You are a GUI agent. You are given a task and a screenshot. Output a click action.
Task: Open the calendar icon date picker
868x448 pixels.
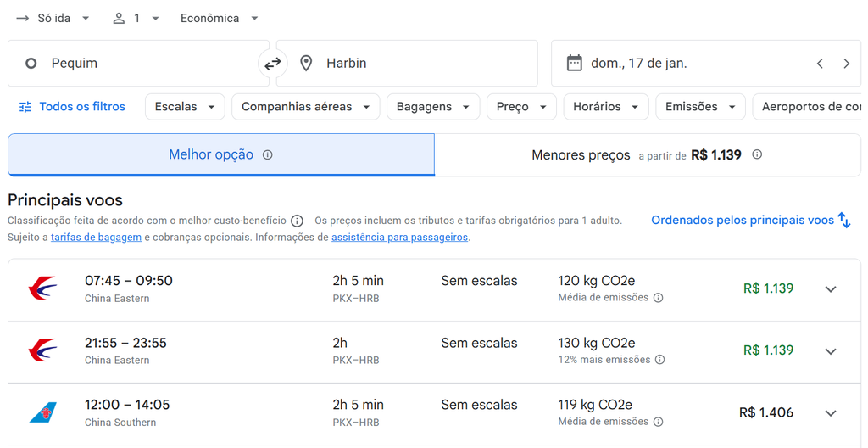[575, 63]
